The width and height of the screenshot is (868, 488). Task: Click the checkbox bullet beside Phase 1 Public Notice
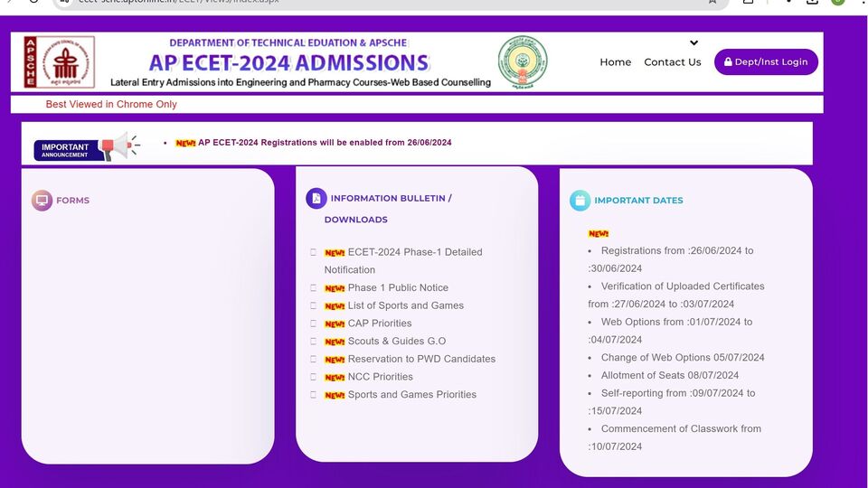point(314,287)
